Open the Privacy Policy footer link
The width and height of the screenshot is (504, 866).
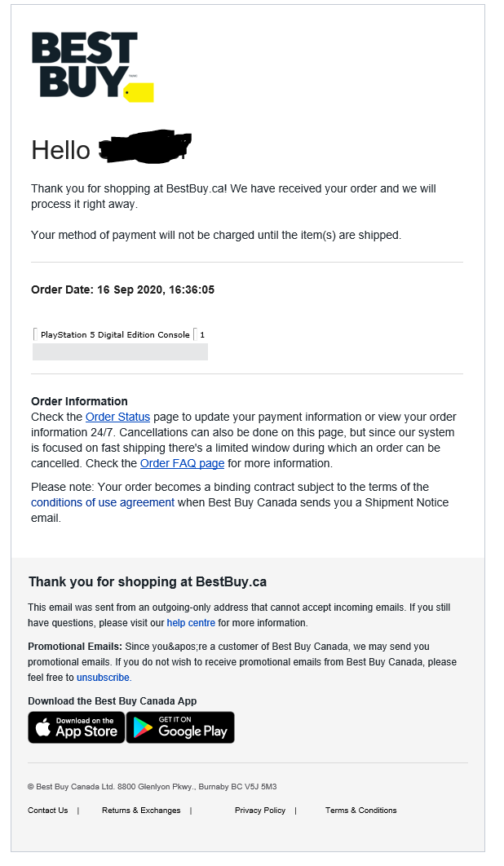click(x=260, y=811)
